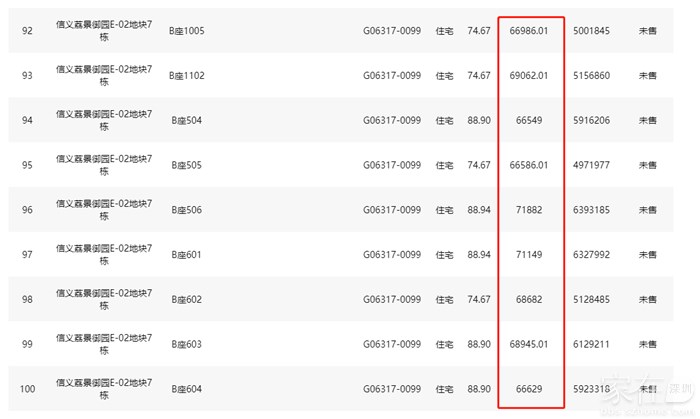Click the B座602 unit cell

[x=186, y=300]
